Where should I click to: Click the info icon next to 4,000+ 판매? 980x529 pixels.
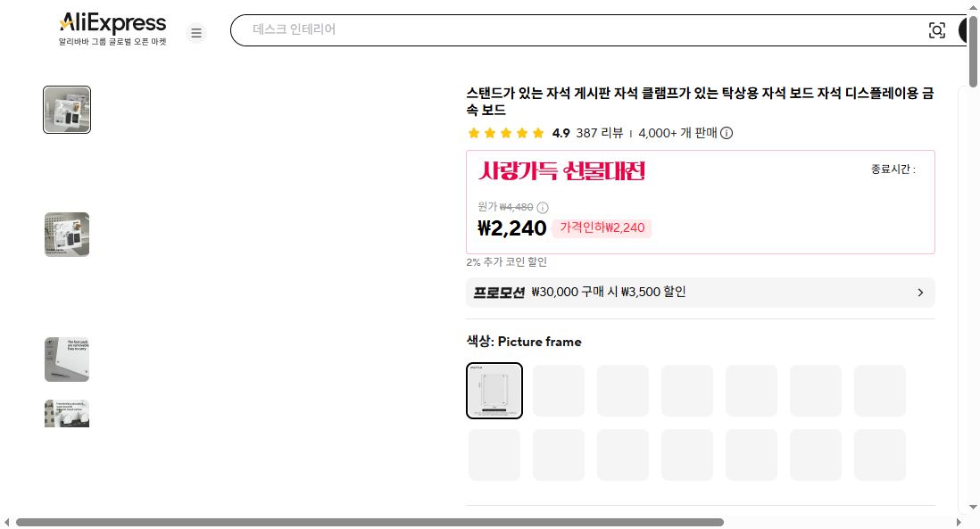pyautogui.click(x=727, y=133)
